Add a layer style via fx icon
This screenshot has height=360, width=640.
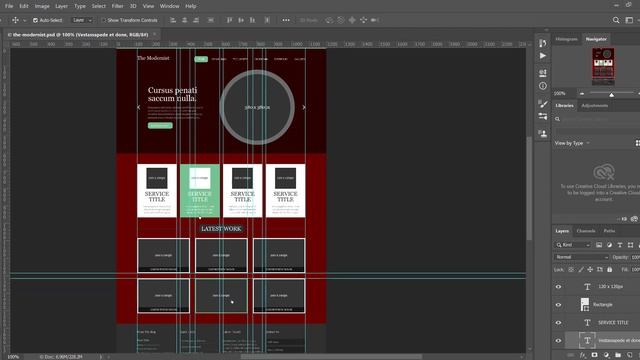582,355
